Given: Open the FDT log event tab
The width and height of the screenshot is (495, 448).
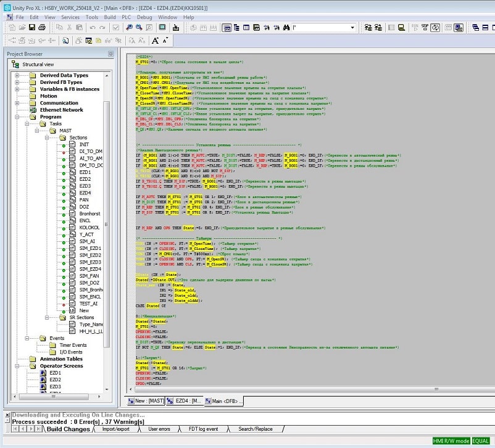Looking at the screenshot, I should point(203,429).
